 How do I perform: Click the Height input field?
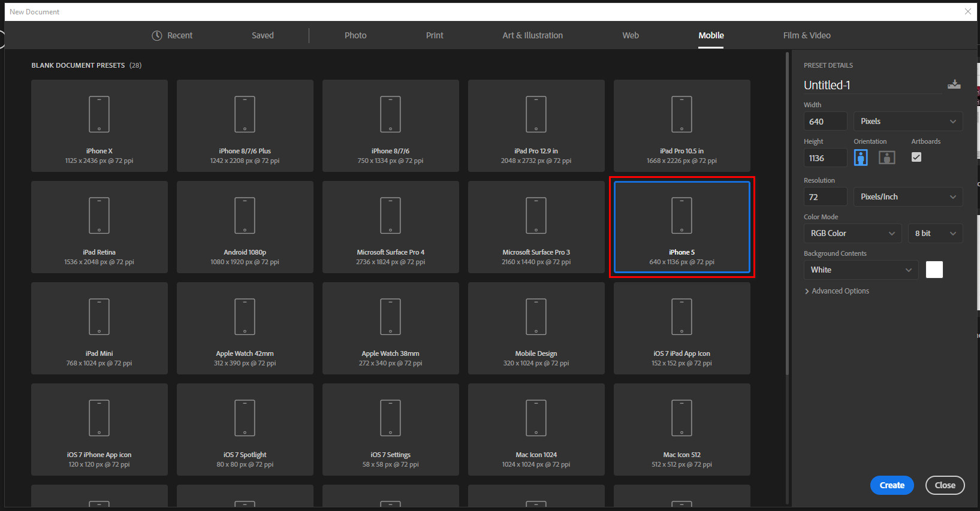point(825,158)
